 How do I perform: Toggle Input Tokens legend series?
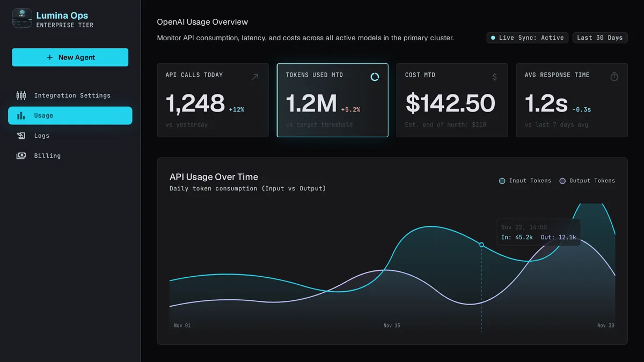tap(525, 181)
